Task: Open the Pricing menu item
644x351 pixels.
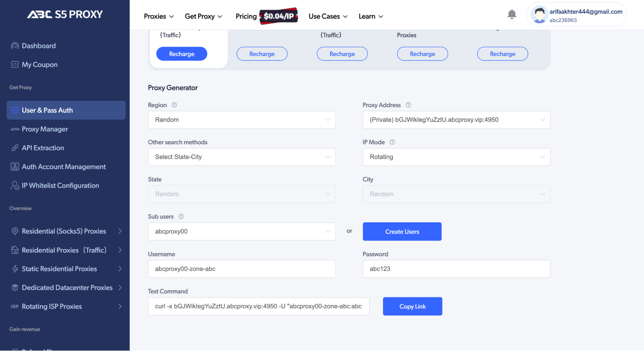Action: 246,16
